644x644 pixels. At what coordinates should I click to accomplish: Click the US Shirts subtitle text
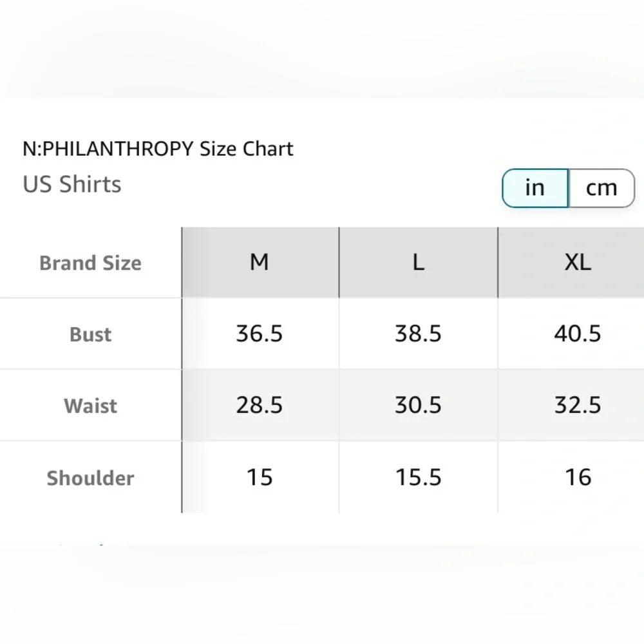[72, 184]
